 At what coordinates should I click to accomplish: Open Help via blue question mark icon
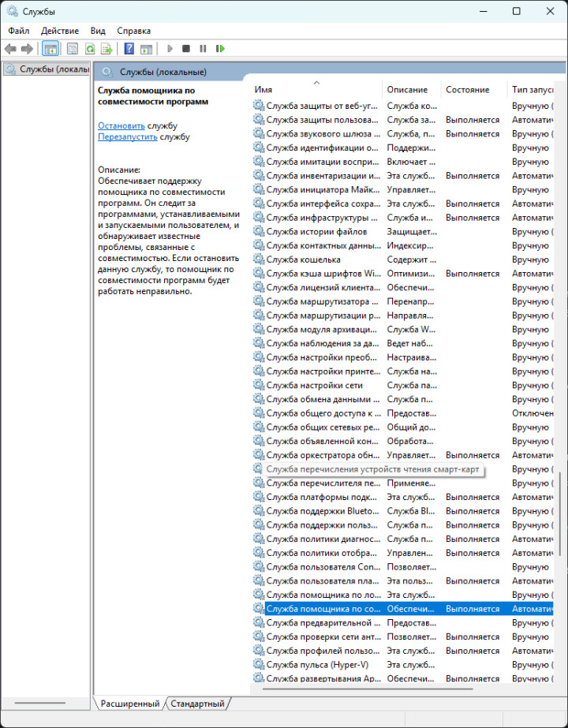click(x=129, y=49)
